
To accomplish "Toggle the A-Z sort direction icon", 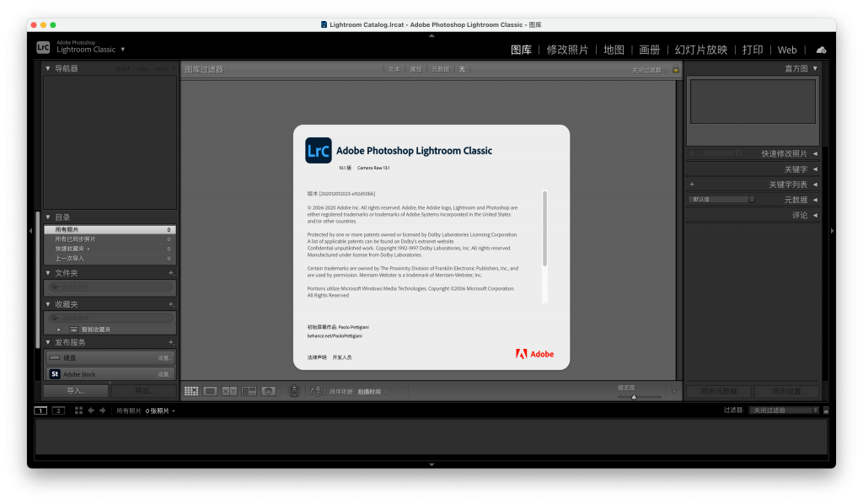I will coord(318,392).
